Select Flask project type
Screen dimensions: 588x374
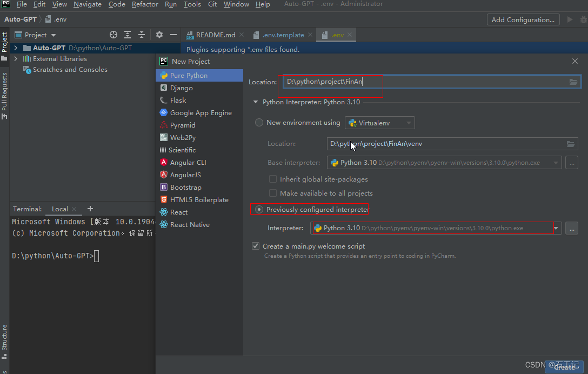click(199, 100)
